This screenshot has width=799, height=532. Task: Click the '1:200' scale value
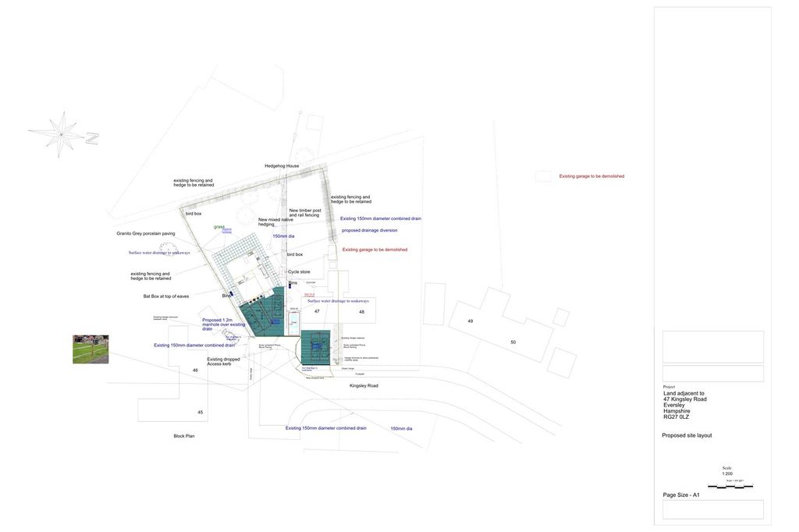pos(727,474)
